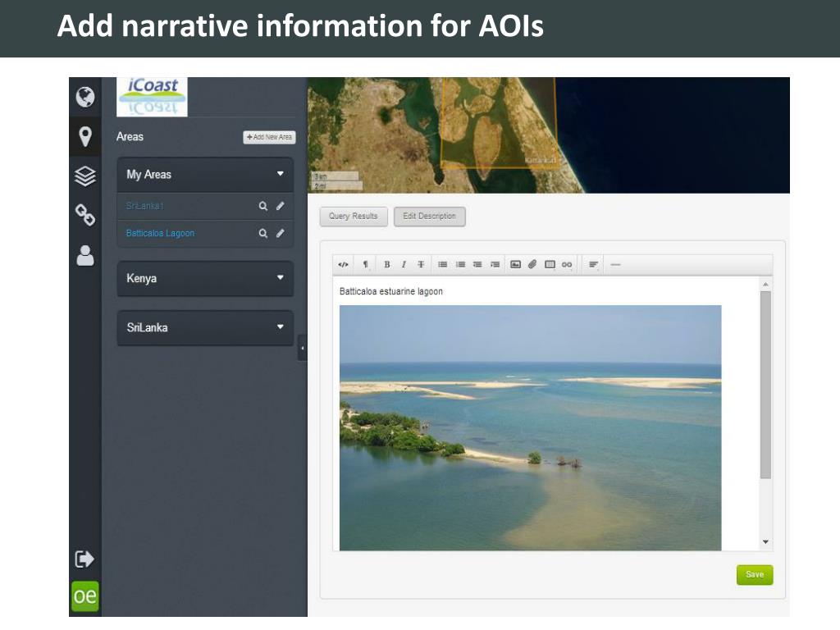Open the SriLanka1 area link

tap(144, 206)
